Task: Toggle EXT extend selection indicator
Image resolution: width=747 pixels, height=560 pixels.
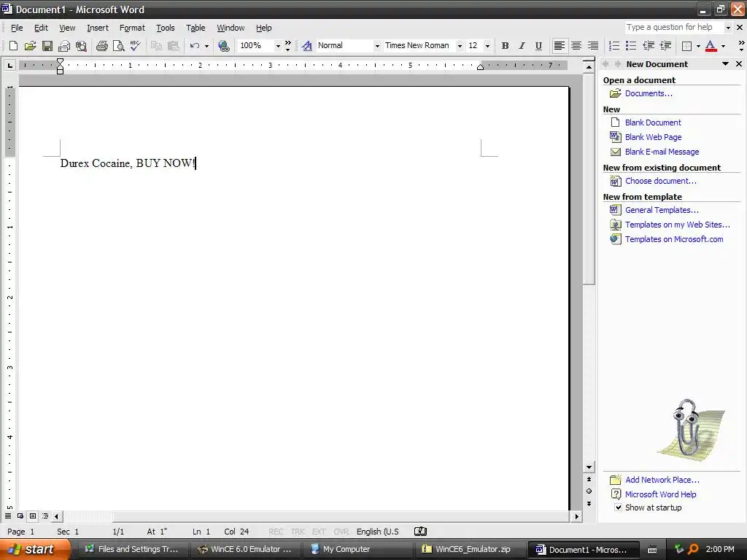Action: click(x=319, y=532)
